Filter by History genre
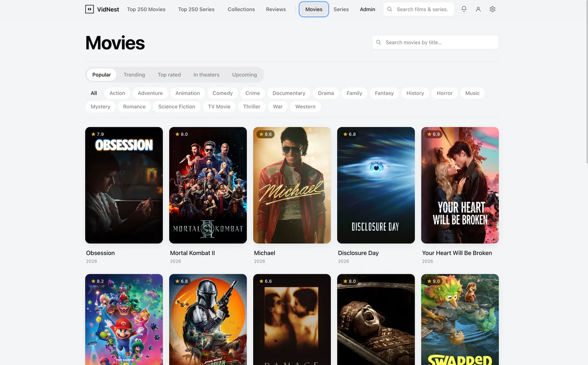 pos(415,93)
